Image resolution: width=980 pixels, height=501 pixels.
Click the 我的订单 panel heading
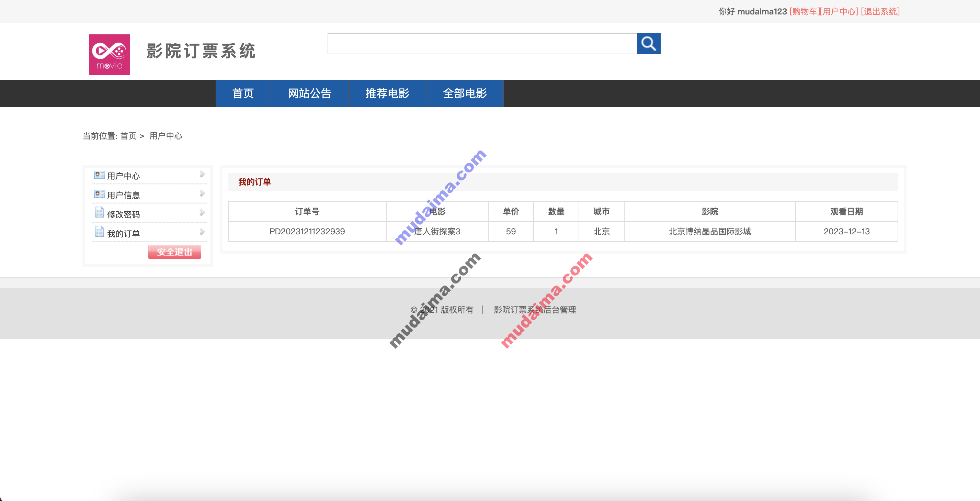point(254,182)
